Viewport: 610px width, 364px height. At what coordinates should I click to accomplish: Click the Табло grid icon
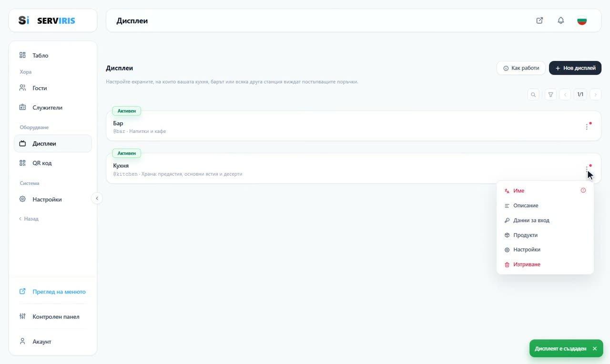pyautogui.click(x=22, y=55)
